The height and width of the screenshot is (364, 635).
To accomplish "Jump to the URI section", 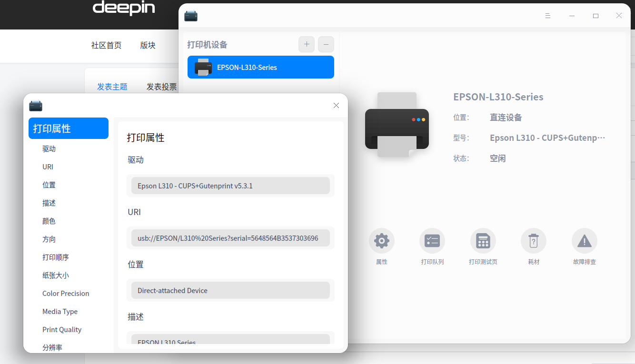I will [x=48, y=167].
